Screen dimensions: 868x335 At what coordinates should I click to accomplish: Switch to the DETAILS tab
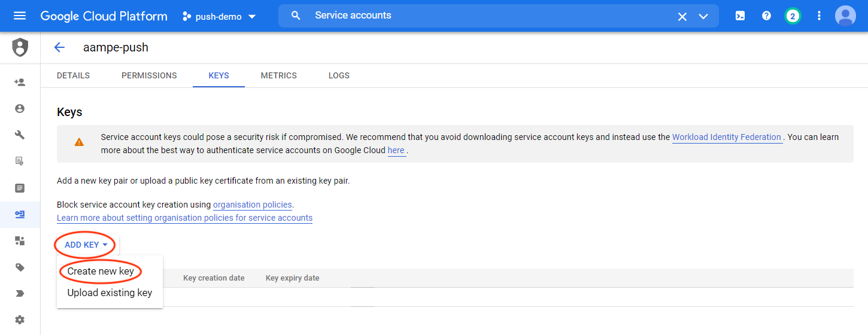[x=73, y=75]
